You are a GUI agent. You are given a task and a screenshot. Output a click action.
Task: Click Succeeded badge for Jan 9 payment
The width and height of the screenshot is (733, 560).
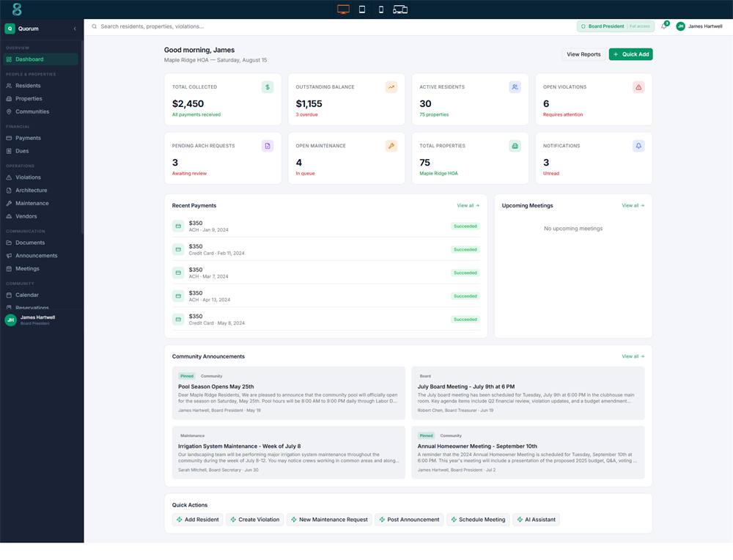point(465,226)
